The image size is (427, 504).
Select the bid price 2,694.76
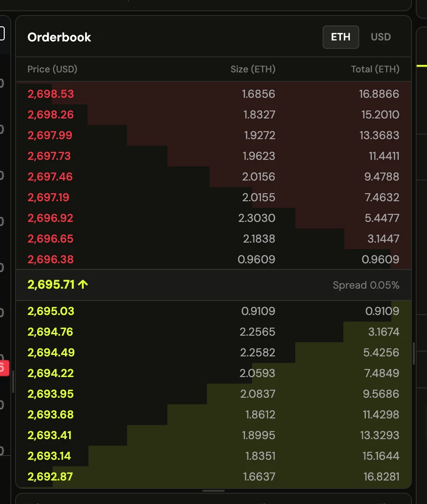(50, 332)
